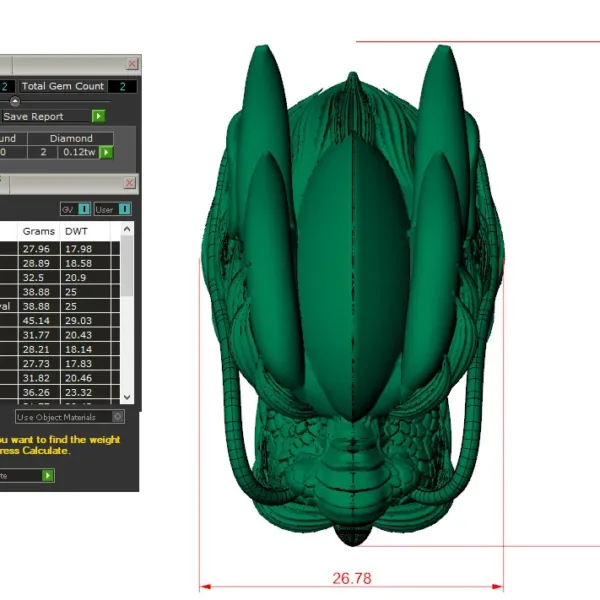Select the 32.5 grams table row
The width and height of the screenshot is (600, 600).
click(x=60, y=277)
